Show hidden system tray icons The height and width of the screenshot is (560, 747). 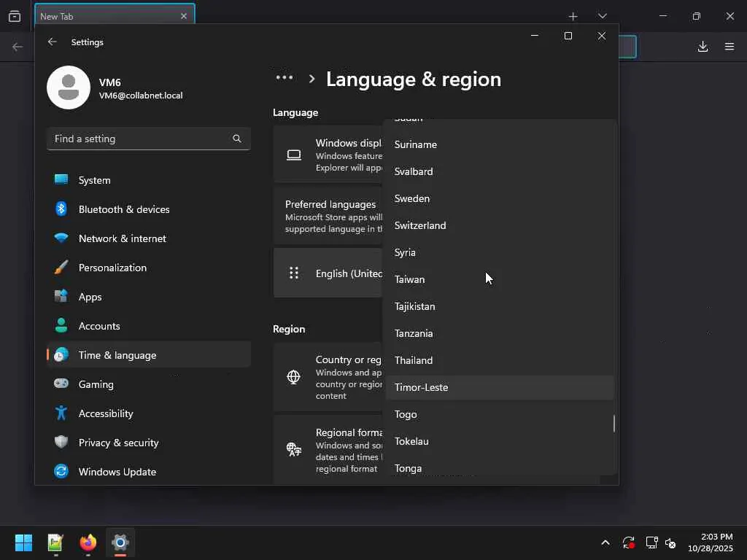point(605,542)
